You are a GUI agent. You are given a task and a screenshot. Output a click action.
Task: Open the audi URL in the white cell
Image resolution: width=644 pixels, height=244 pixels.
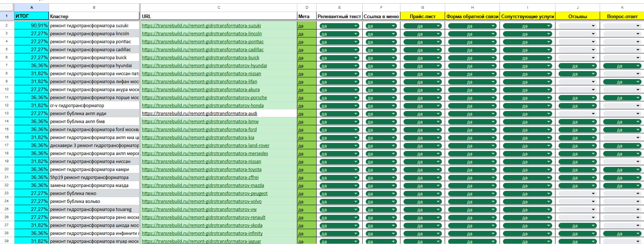pyautogui.click(x=199, y=114)
